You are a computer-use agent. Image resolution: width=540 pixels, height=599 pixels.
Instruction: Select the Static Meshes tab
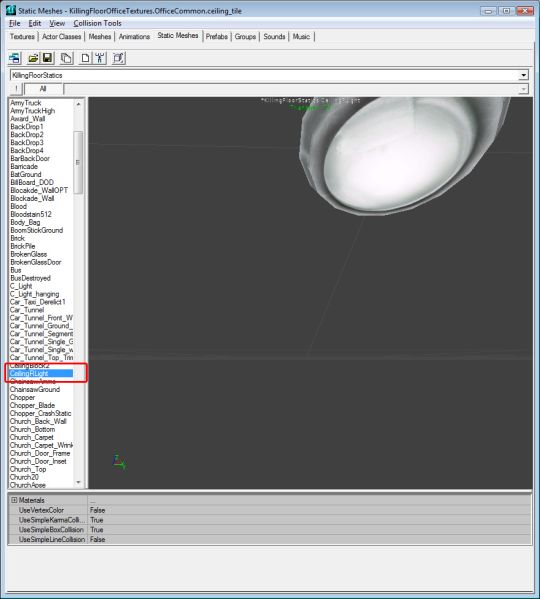tap(178, 36)
